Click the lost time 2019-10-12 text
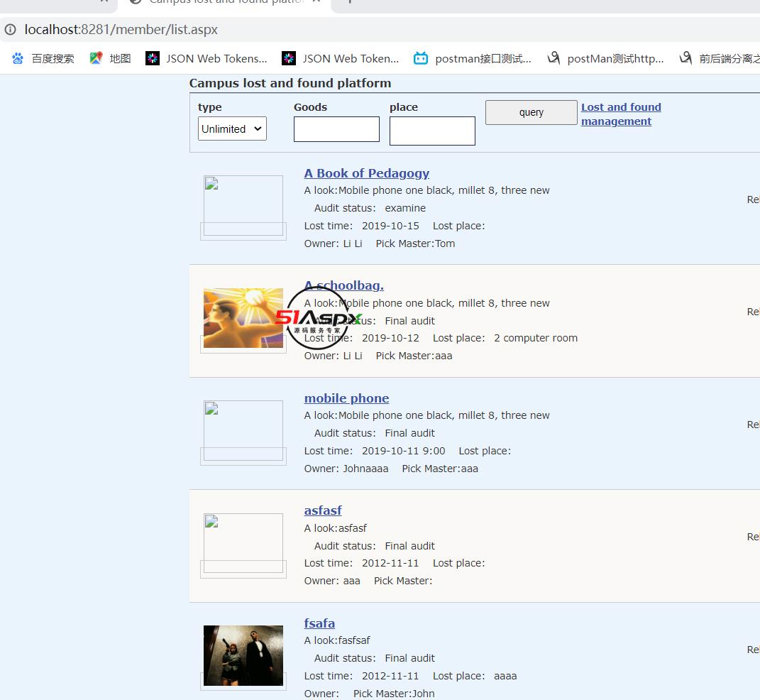760x700 pixels. [390, 339]
